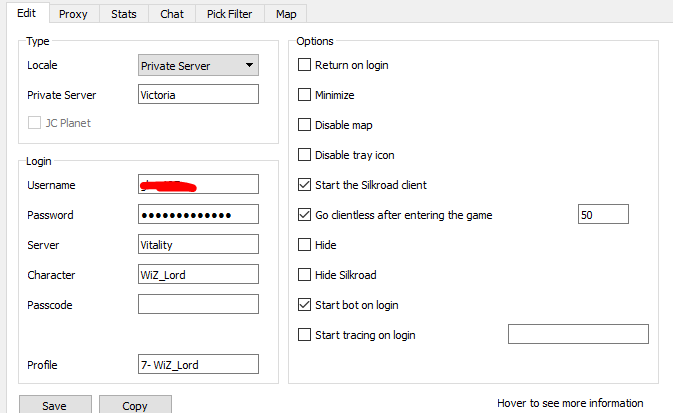Viewport: 673px width, 413px height.
Task: Open the Map tab
Action: pyautogui.click(x=286, y=14)
